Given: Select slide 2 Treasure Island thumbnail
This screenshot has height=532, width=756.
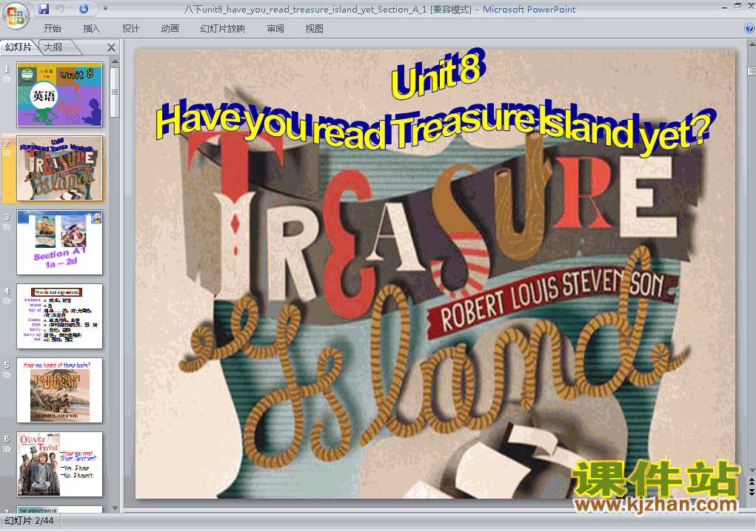Looking at the screenshot, I should click(x=60, y=168).
